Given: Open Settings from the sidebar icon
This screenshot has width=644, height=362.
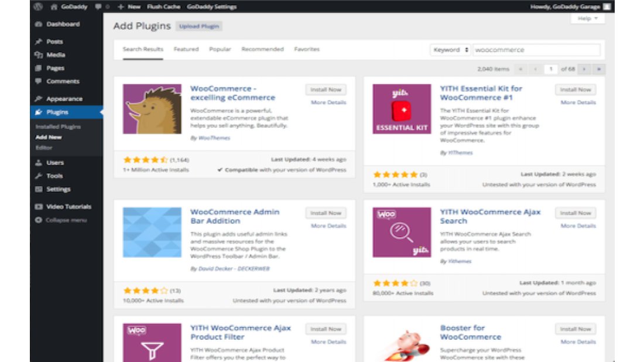Looking at the screenshot, I should (x=38, y=189).
